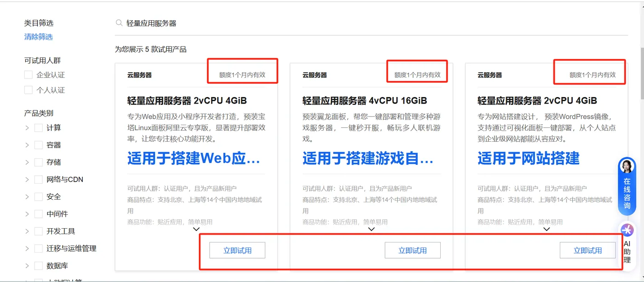
Task: Focus the 轻量应用服务器 search field
Action: coord(371,23)
